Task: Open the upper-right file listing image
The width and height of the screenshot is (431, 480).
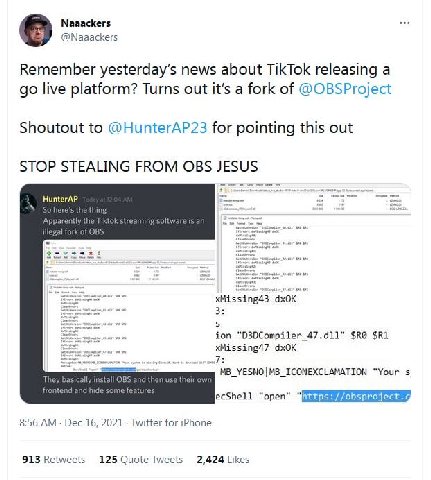Action: [314, 238]
